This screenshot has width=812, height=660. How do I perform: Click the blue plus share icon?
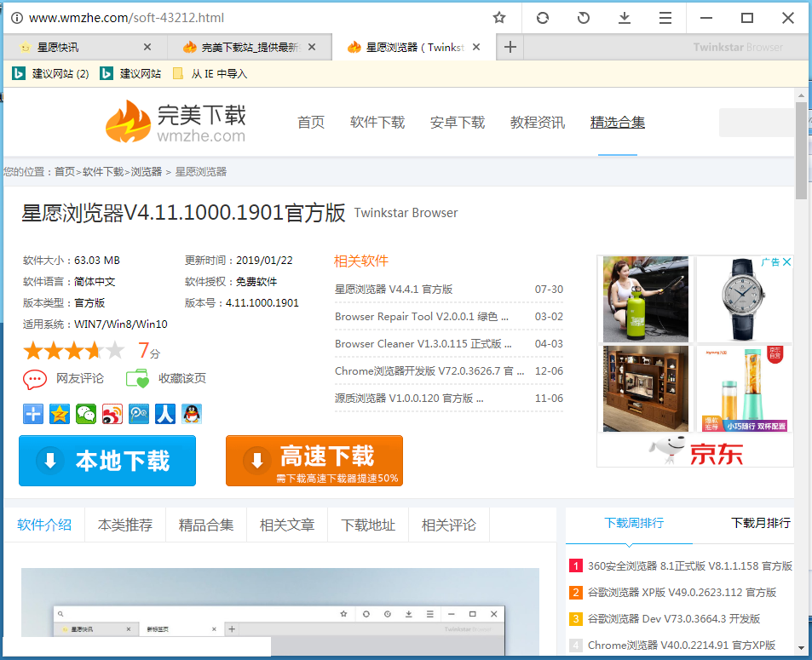click(x=33, y=414)
